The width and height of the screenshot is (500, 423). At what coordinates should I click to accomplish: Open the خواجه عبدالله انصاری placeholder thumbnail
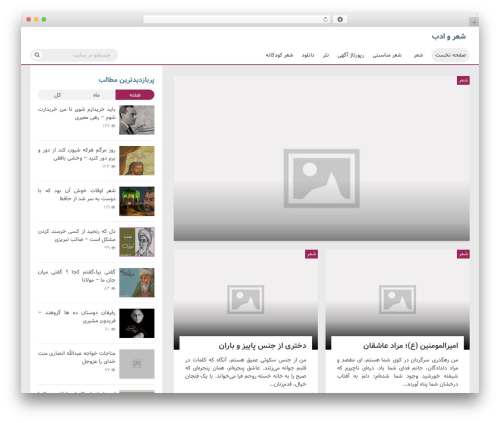(137, 364)
